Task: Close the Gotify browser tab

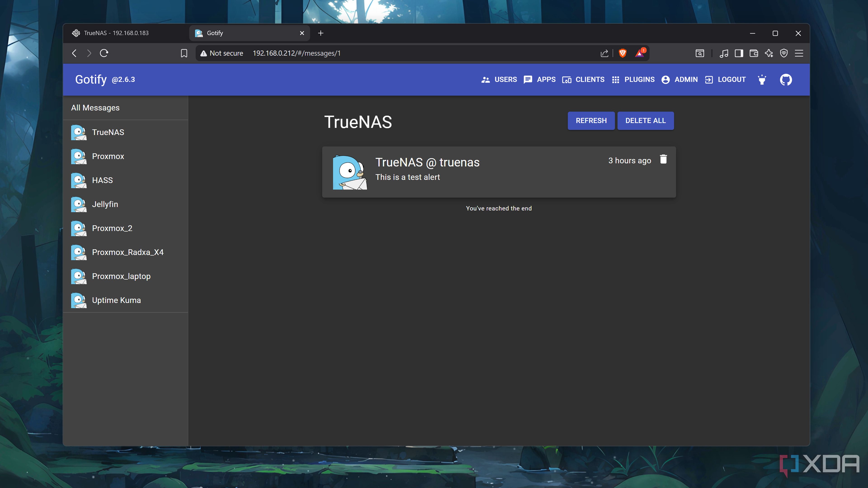Action: click(302, 33)
